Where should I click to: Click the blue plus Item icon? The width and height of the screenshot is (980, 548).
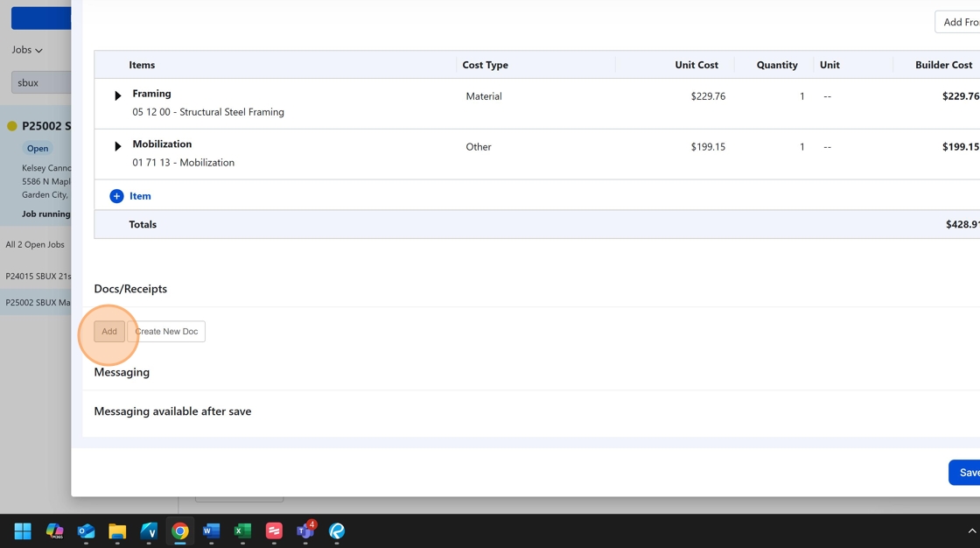116,196
